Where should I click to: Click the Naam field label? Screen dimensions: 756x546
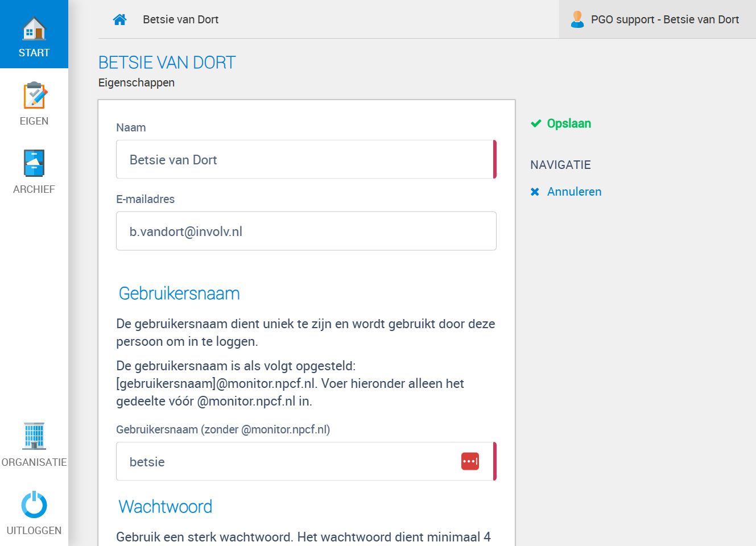coord(131,127)
